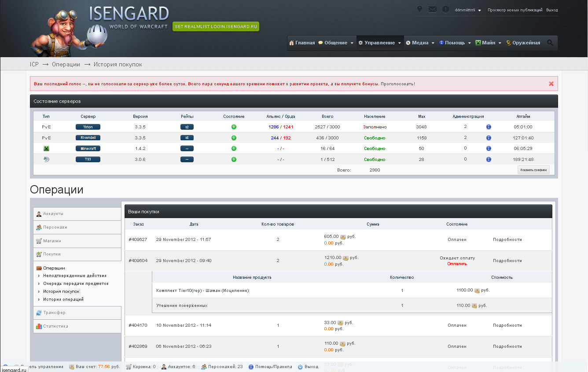
Task: Click the location pin icon in header
Action: pos(419,10)
